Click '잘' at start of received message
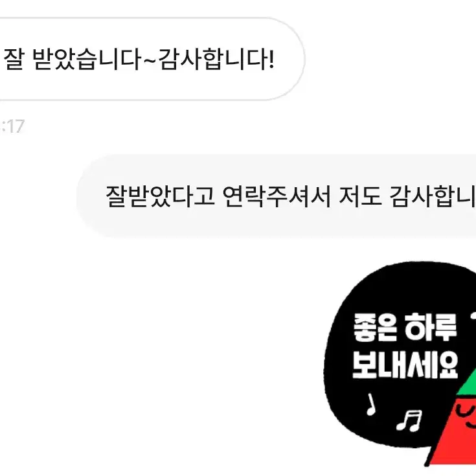 14,60
